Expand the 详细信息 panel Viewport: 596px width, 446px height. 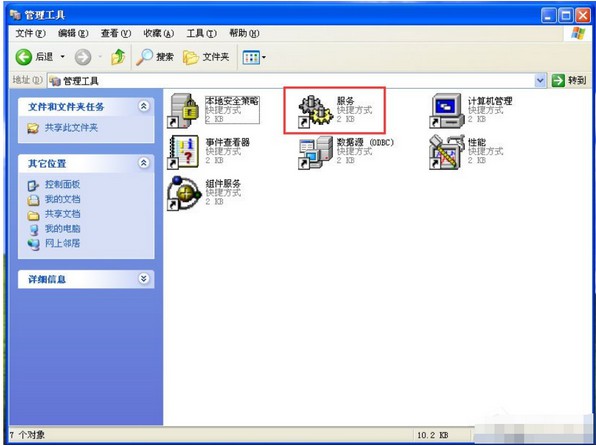[x=144, y=279]
